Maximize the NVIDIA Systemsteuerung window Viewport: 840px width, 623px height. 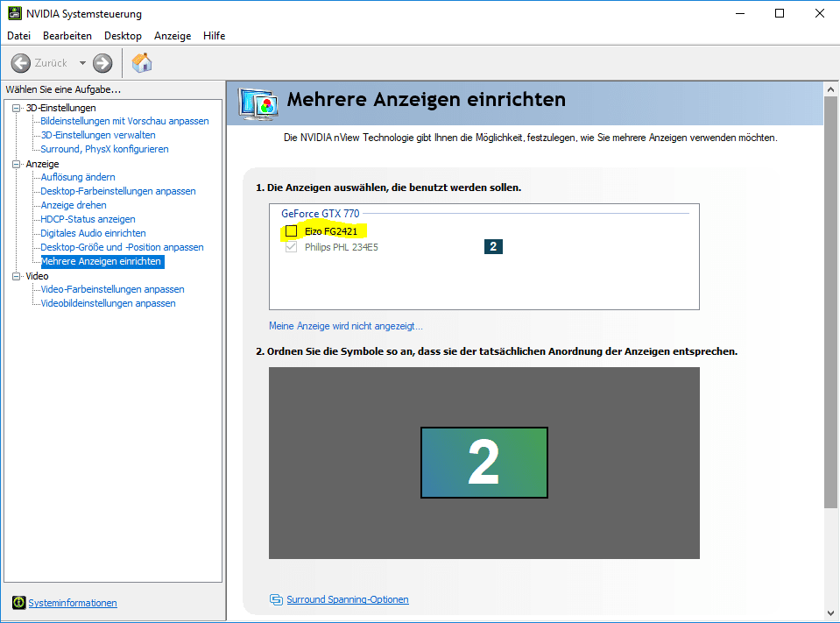tap(780, 13)
